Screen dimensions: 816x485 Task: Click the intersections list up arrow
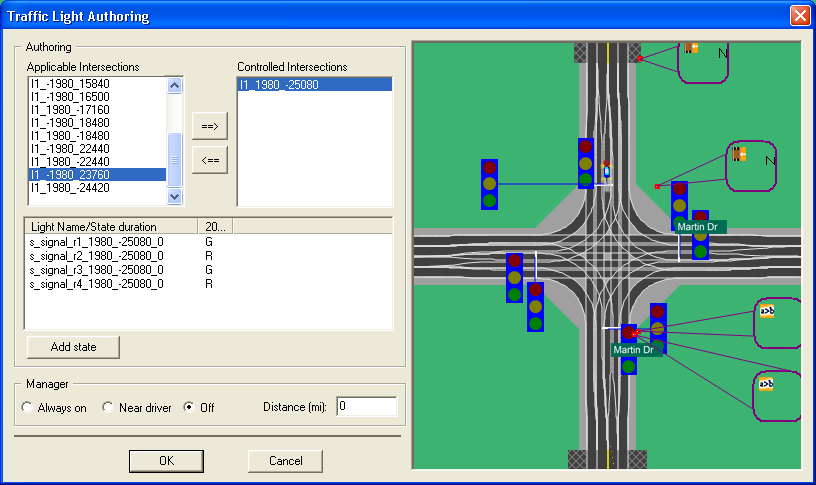coord(174,85)
